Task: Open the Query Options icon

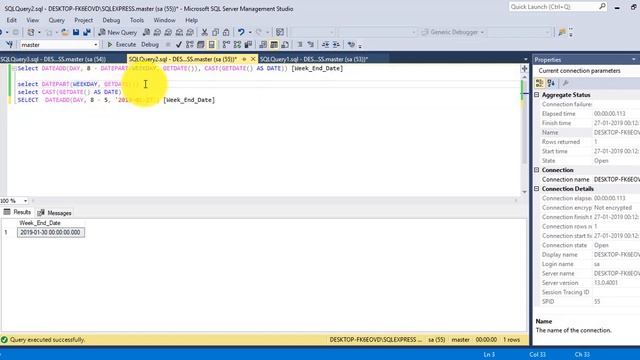Action: coord(200,44)
